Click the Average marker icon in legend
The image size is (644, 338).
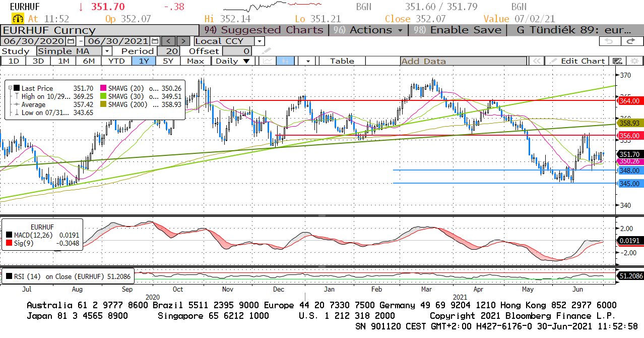pos(16,104)
